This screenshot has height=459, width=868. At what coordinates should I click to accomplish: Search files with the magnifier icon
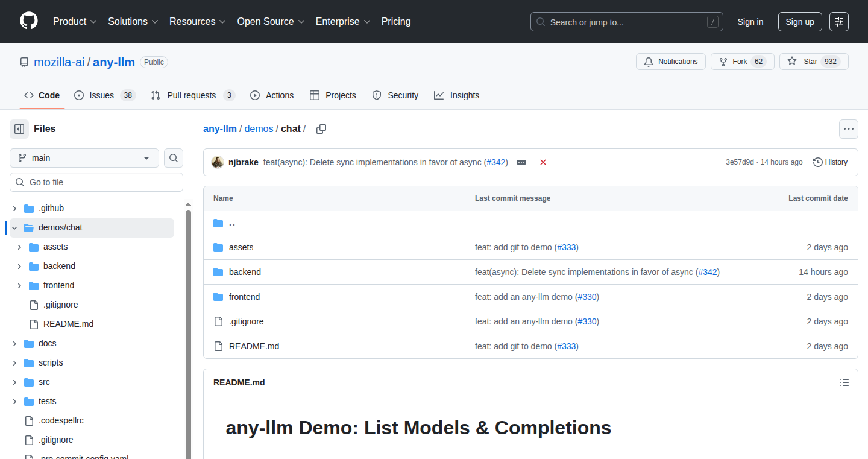click(174, 158)
